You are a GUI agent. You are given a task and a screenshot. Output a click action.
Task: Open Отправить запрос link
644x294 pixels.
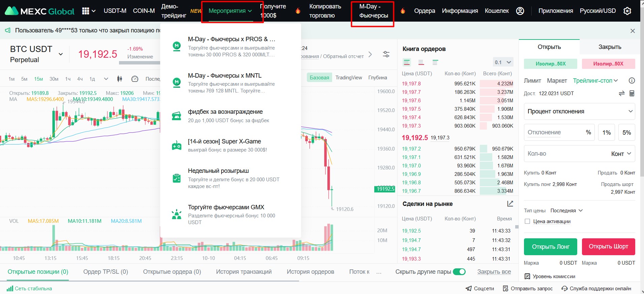tap(528, 289)
